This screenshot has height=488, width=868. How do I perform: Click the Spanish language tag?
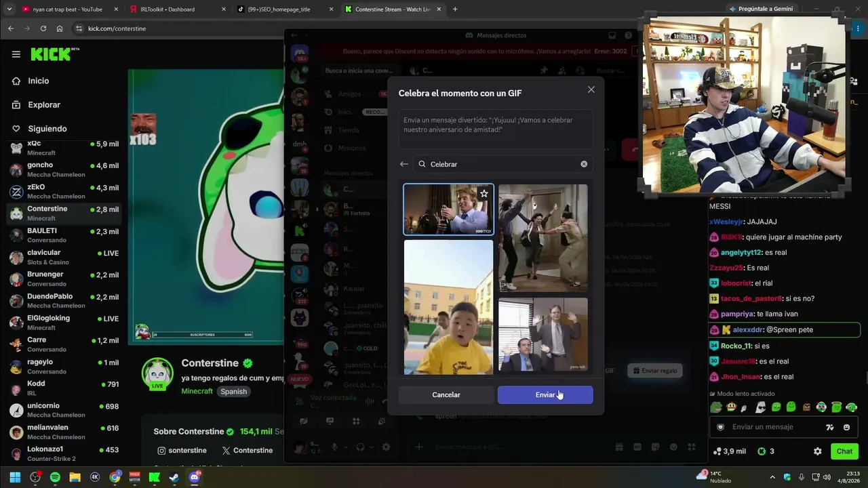[x=233, y=391]
